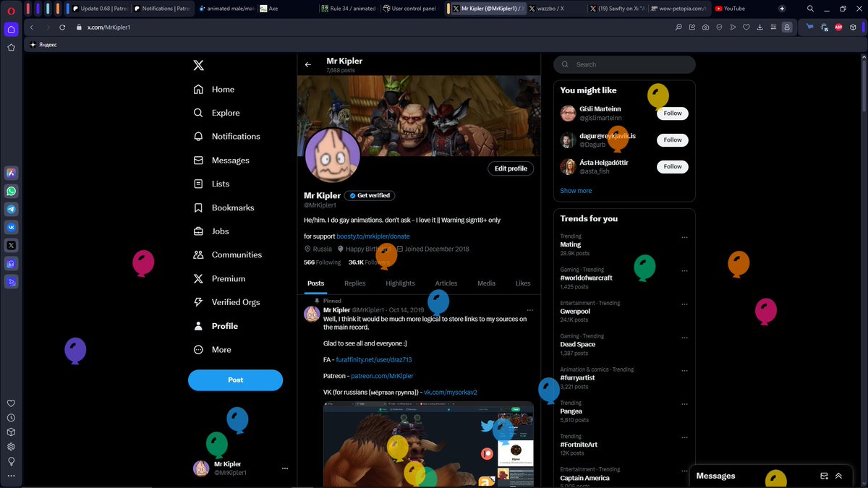868x488 pixels.
Task: Go back using arrow beside Mr Kipler header
Action: click(308, 65)
